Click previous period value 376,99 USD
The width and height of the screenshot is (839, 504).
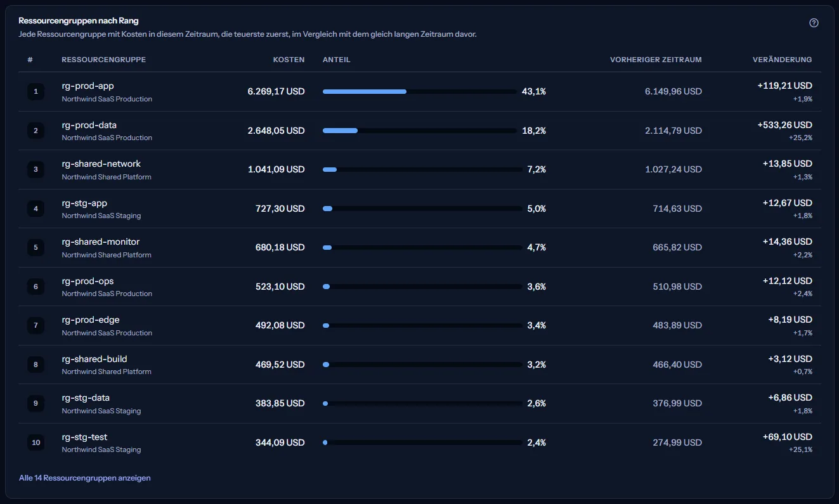(x=677, y=403)
